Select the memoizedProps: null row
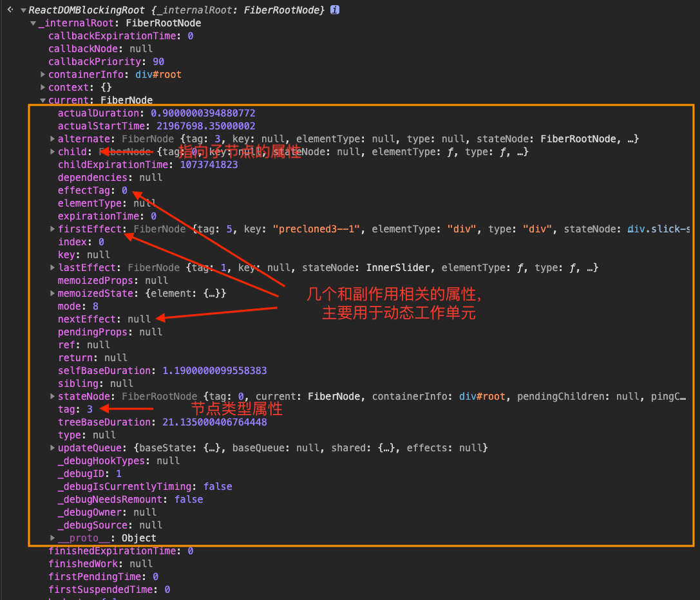 point(113,281)
